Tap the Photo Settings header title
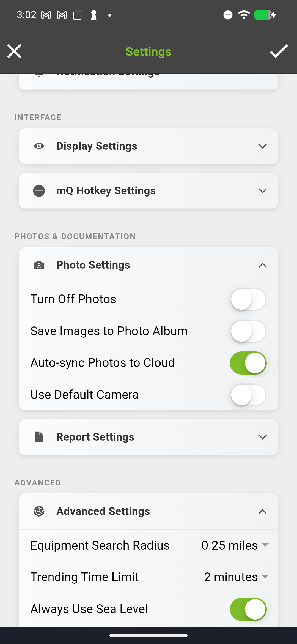The image size is (297, 644). (x=93, y=265)
